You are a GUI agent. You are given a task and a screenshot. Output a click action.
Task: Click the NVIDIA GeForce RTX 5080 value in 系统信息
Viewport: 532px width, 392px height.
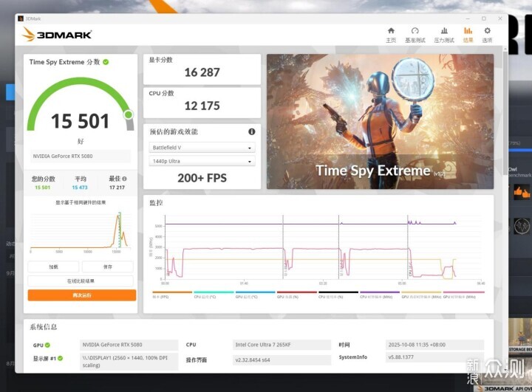click(x=129, y=345)
